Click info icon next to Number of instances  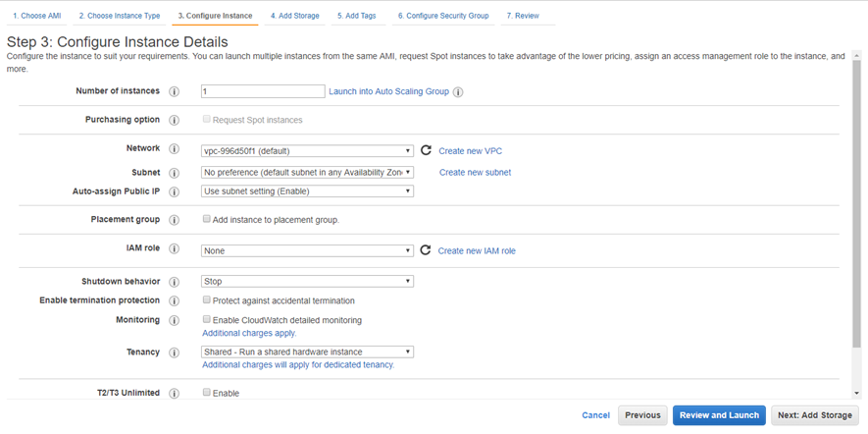click(175, 91)
